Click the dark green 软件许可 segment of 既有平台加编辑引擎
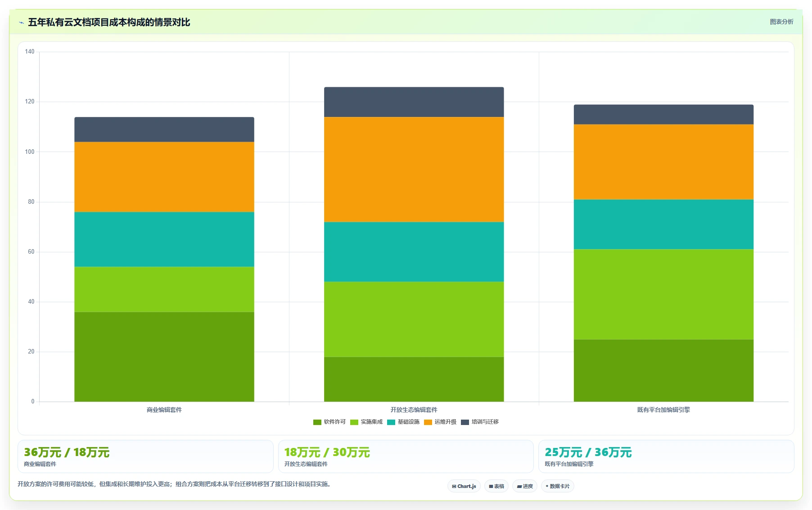812x510 pixels. click(664, 371)
